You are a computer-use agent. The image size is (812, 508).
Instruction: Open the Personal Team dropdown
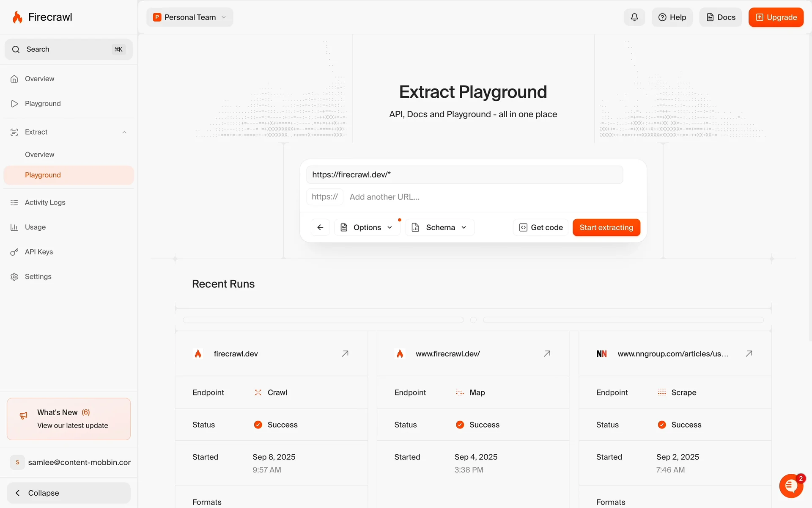(190, 17)
